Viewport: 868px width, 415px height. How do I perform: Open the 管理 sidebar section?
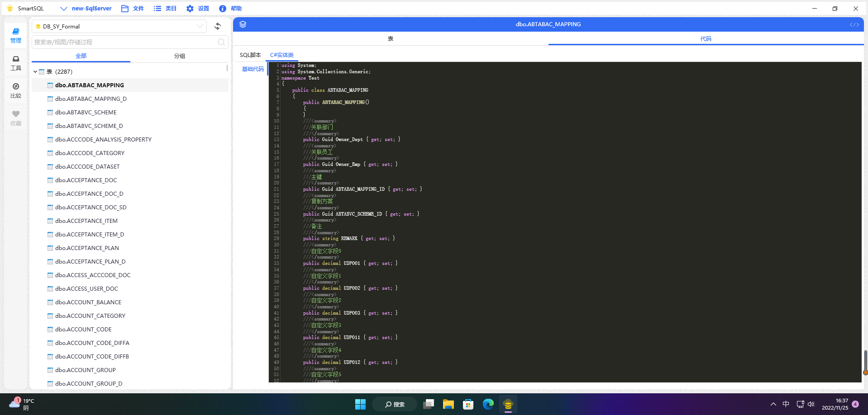16,35
